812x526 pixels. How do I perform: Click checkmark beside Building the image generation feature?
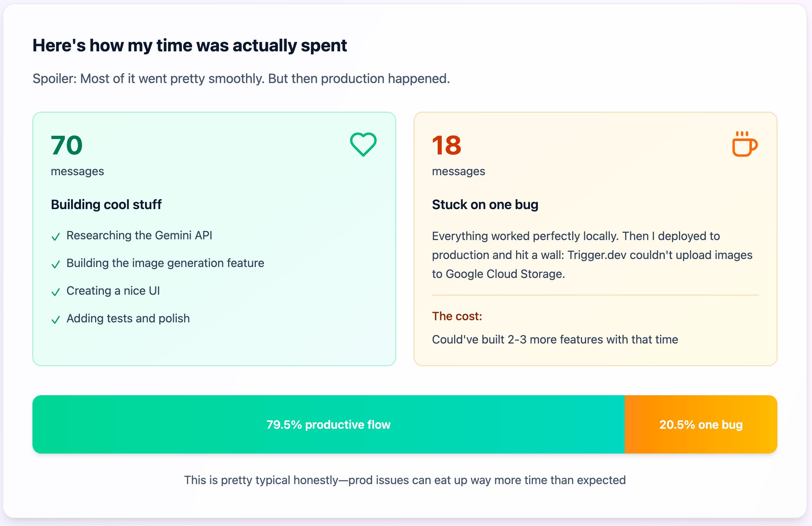pyautogui.click(x=56, y=264)
